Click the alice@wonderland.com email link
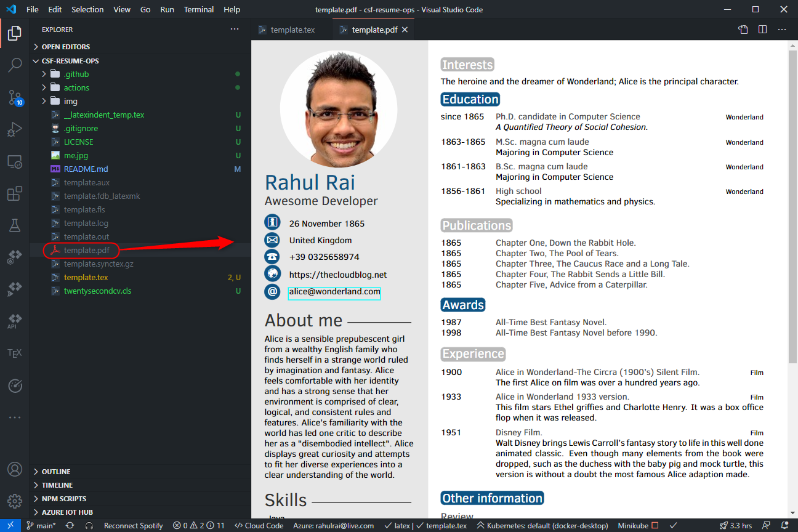The width and height of the screenshot is (798, 532). point(334,292)
